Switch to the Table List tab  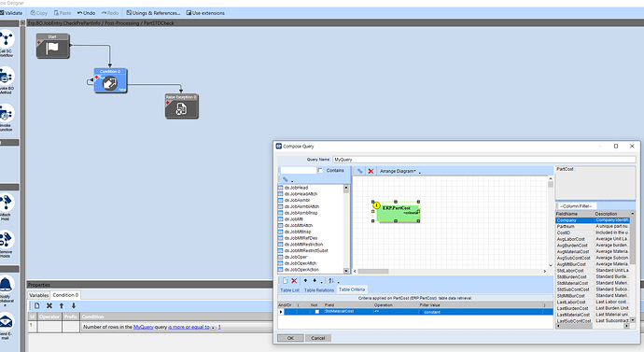click(289, 290)
